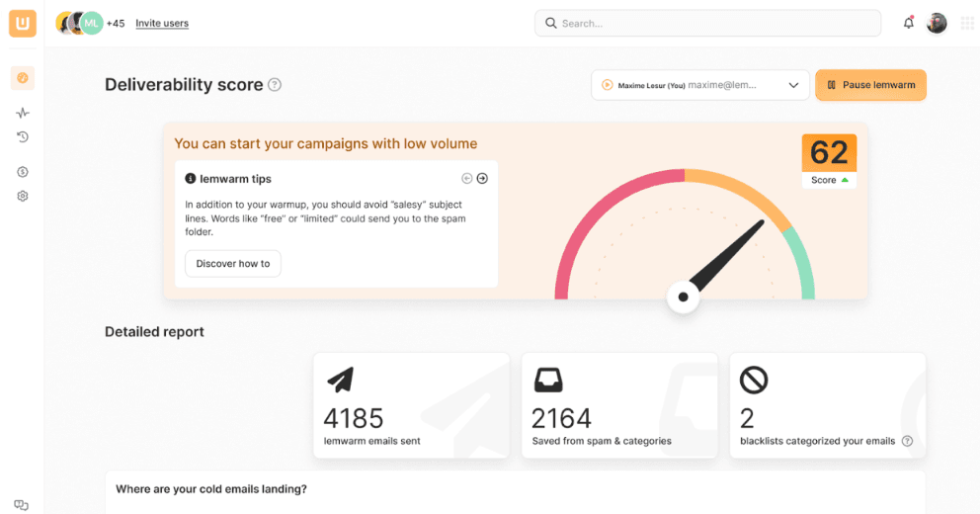Viewport: 980px width, 514px height.
Task: Click the blacklists help question icon
Action: tap(907, 441)
